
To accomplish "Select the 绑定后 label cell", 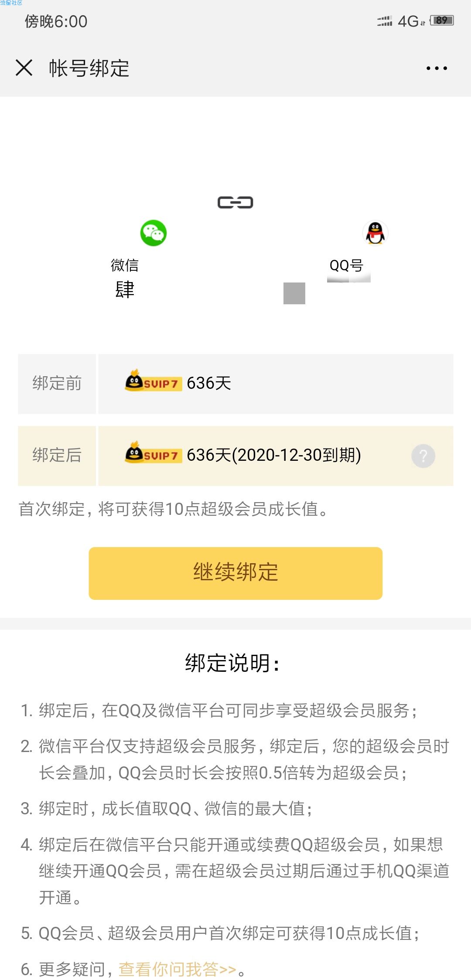I will point(57,456).
